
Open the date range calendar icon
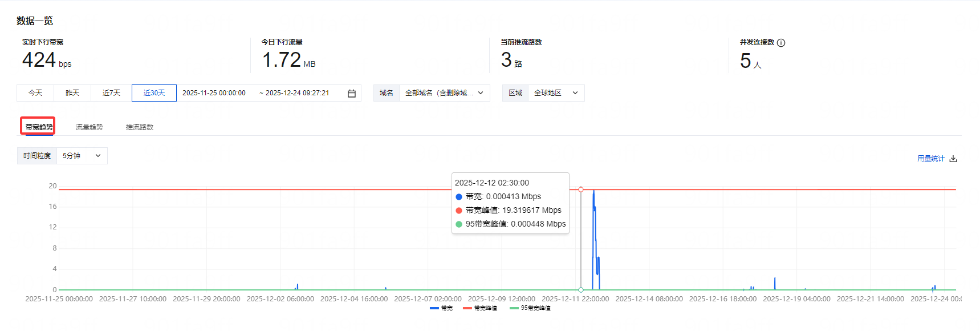click(352, 93)
